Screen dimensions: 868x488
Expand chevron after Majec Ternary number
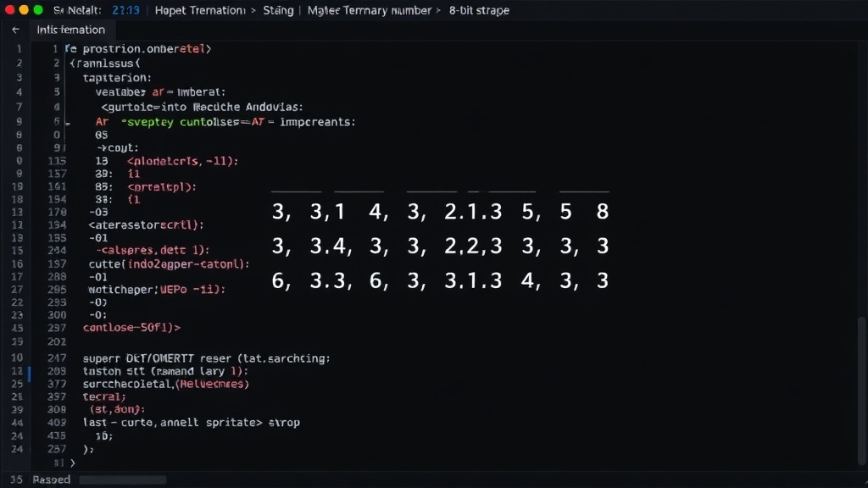coord(438,10)
